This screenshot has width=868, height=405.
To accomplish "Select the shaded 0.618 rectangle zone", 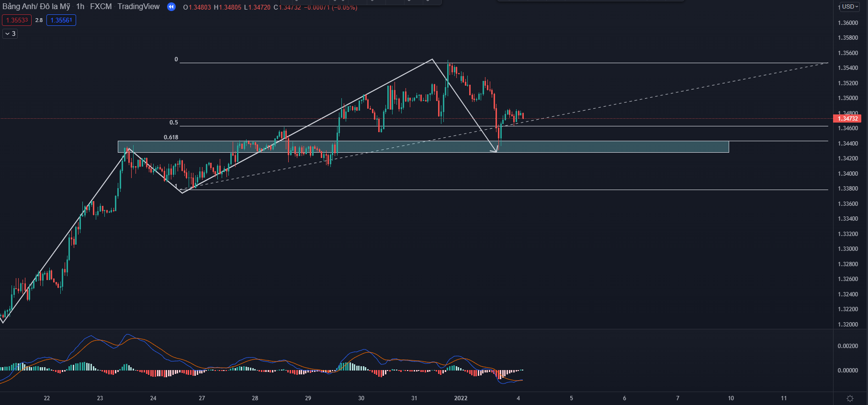I will [423, 146].
